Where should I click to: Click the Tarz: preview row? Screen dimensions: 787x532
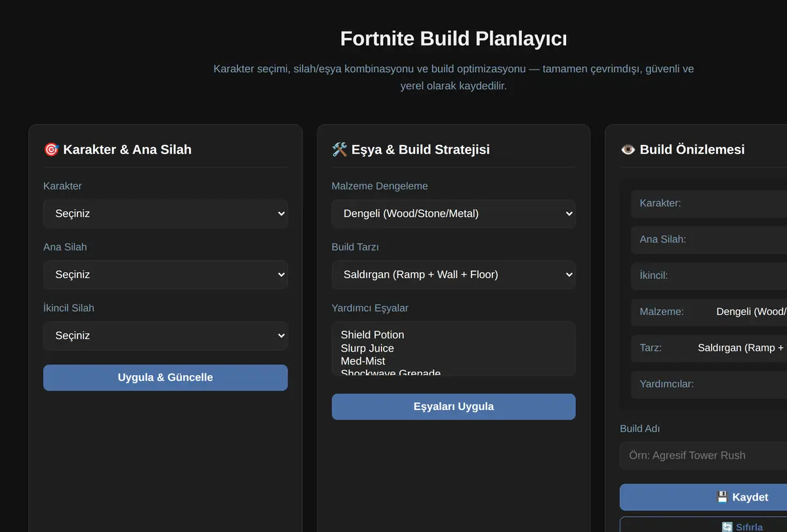[x=709, y=348]
